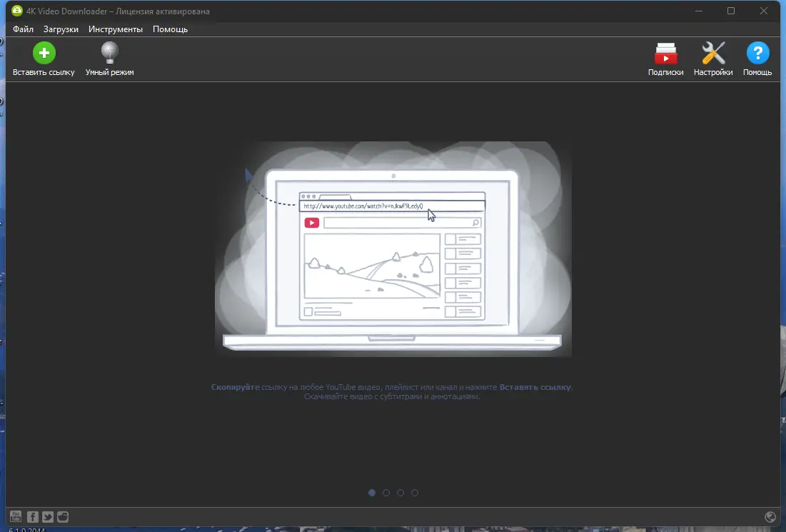786x532 pixels.
Task: Minimize the 4K Video Downloader window
Action: [x=699, y=11]
